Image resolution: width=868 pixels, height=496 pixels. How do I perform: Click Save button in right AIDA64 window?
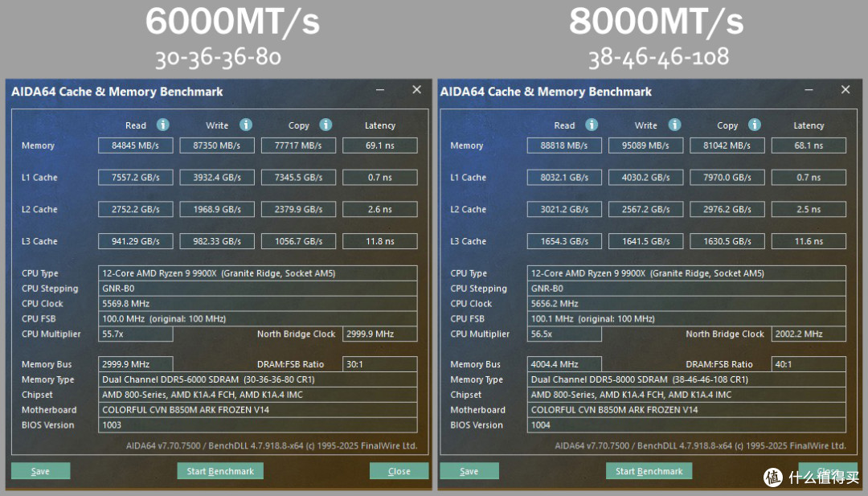click(469, 471)
